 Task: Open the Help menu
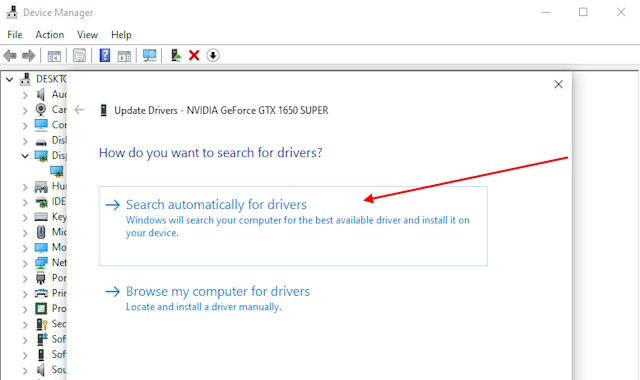coord(121,35)
